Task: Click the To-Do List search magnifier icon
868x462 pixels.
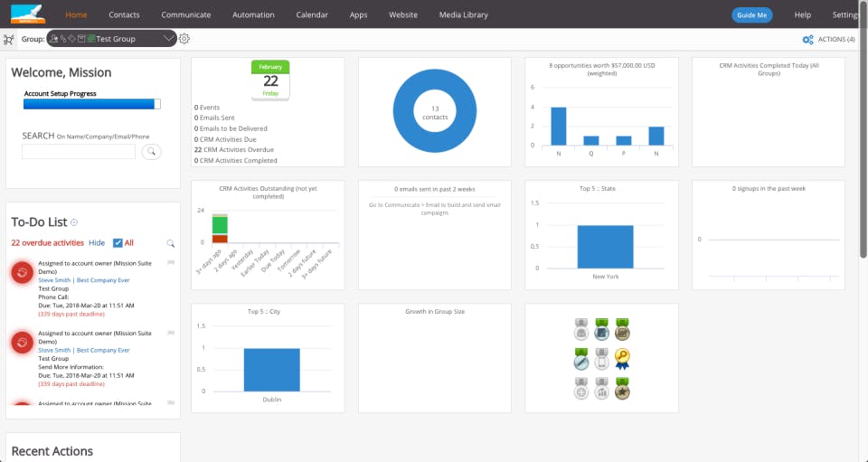Action: 171,243
